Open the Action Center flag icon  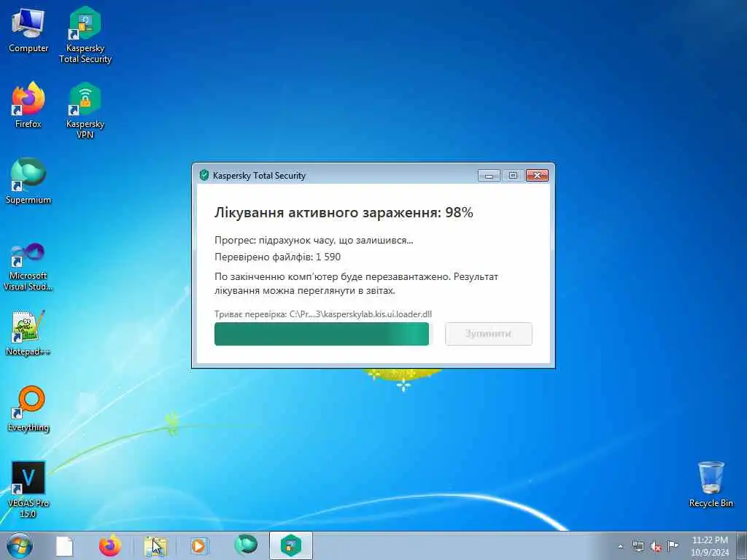(x=673, y=545)
